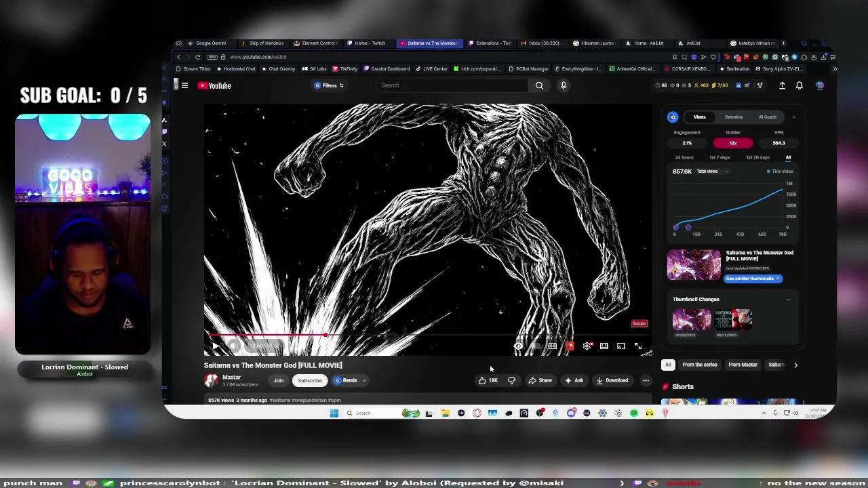Image resolution: width=868 pixels, height=488 pixels.
Task: Open the Mastar channel name link
Action: (231, 378)
